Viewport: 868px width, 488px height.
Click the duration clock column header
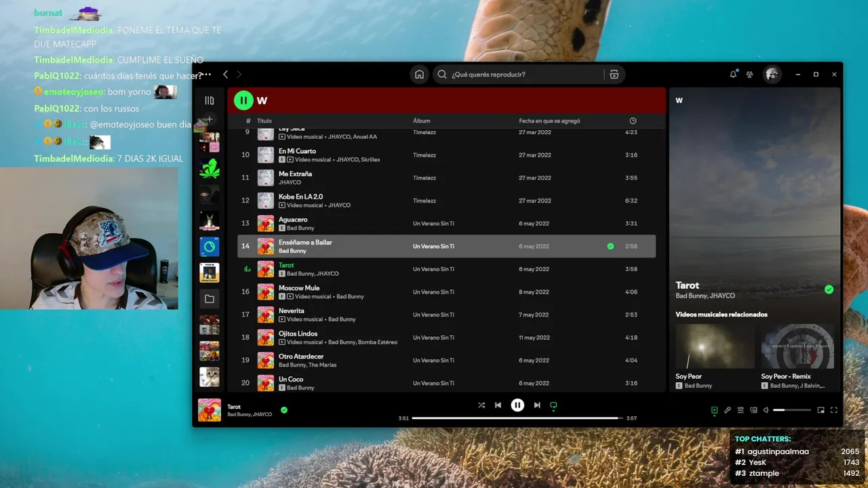click(633, 121)
